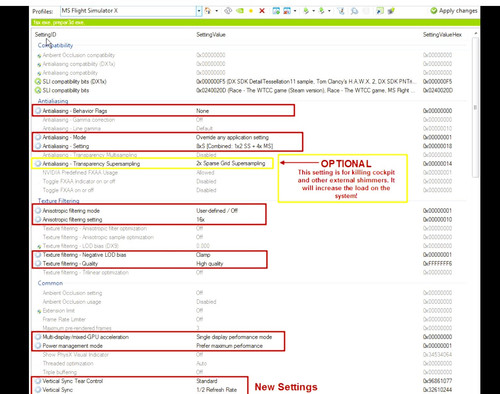Click the Apply changes button
Image resolution: width=500 pixels, height=394 pixels.
[x=454, y=11]
